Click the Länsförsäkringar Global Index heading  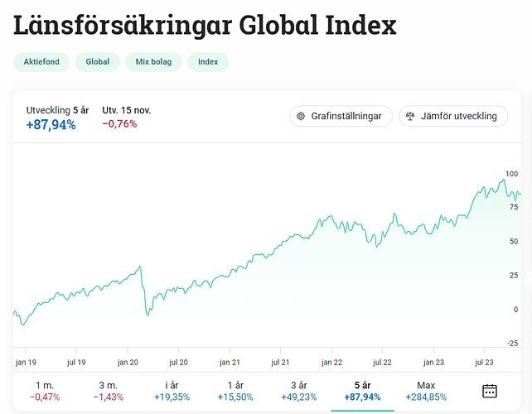(205, 25)
